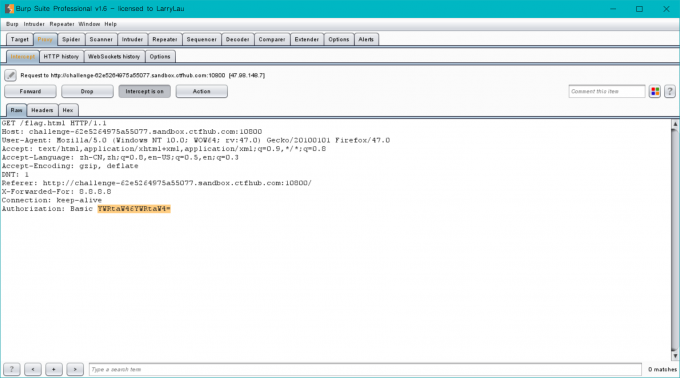Select the Proxy Options sub-tab
The image size is (680, 378).
(x=160, y=57)
